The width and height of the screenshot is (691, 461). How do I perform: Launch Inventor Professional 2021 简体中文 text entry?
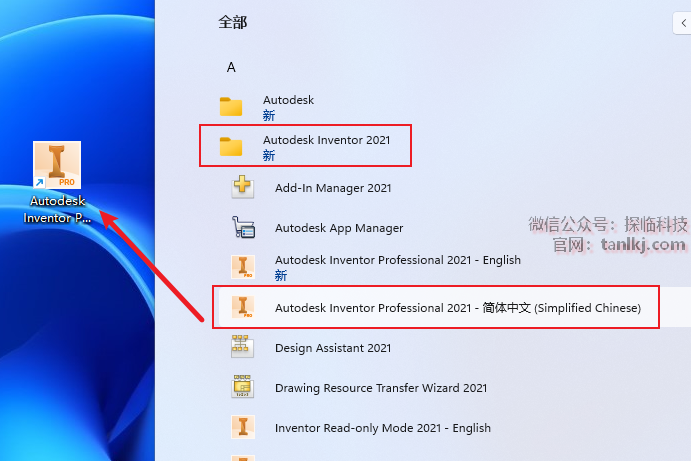coord(458,308)
